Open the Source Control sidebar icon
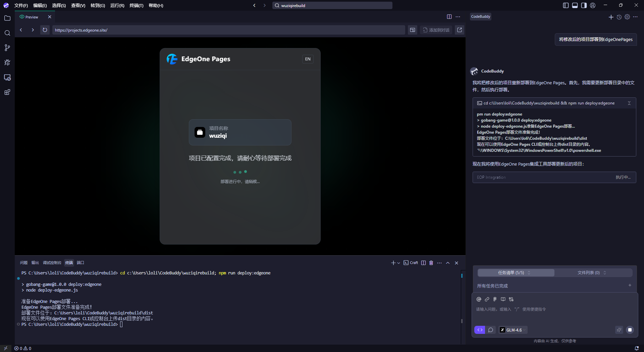Image resolution: width=644 pixels, height=352 pixels. click(7, 48)
